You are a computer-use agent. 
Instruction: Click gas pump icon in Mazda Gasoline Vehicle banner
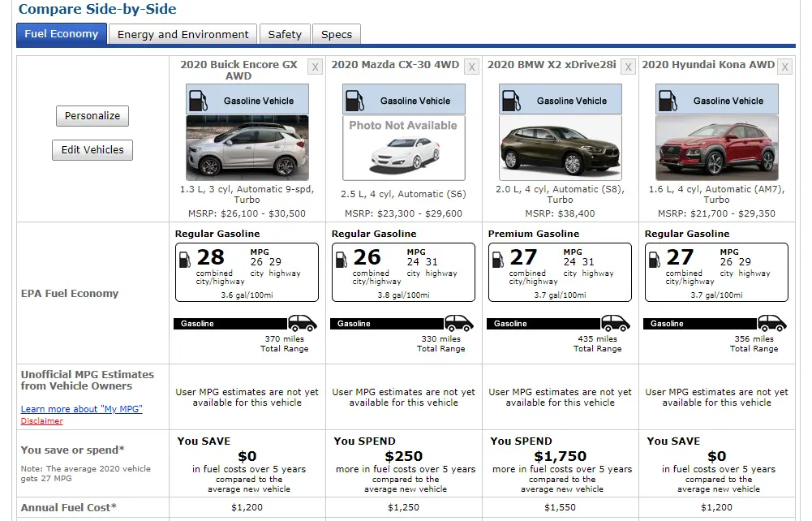[x=354, y=101]
